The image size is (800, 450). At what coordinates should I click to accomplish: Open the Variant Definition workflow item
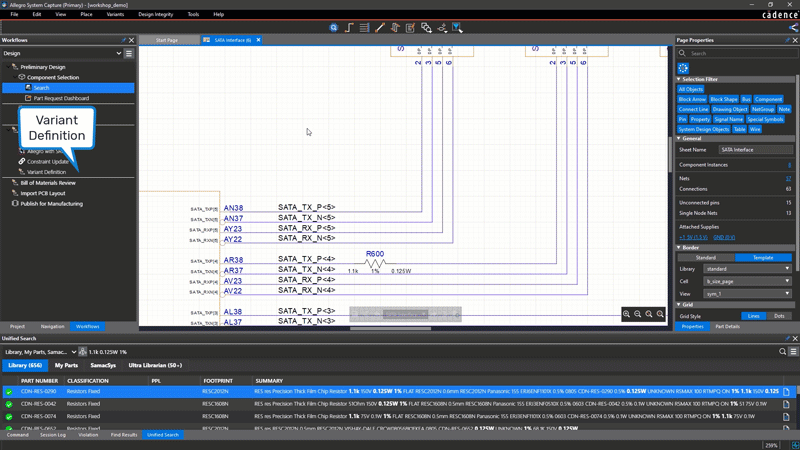[46, 172]
